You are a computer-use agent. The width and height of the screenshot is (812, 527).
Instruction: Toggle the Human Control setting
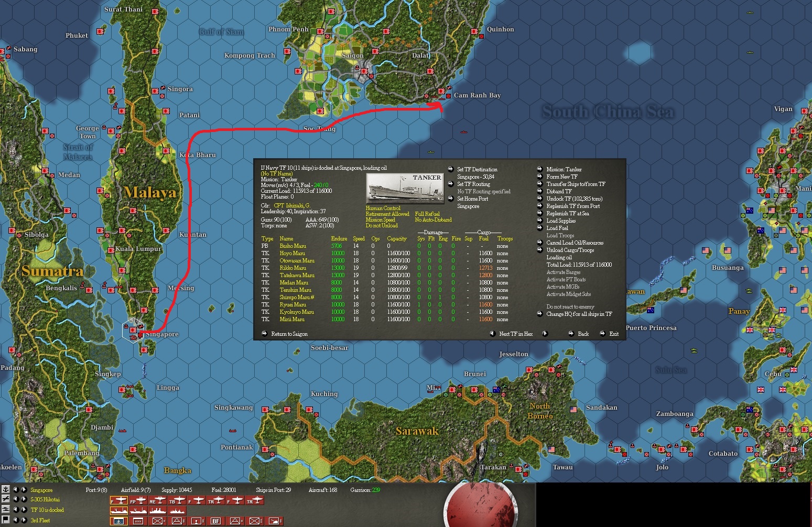click(383, 208)
